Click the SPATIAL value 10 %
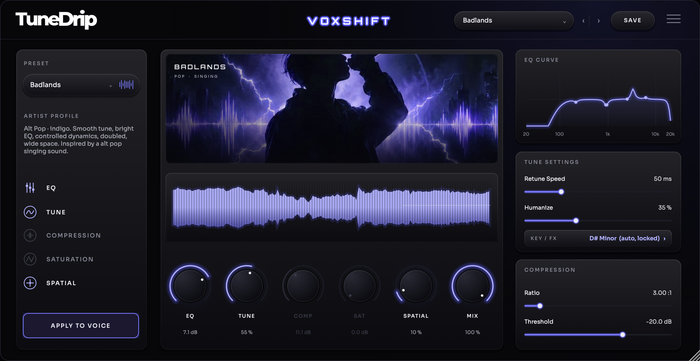 click(x=416, y=332)
